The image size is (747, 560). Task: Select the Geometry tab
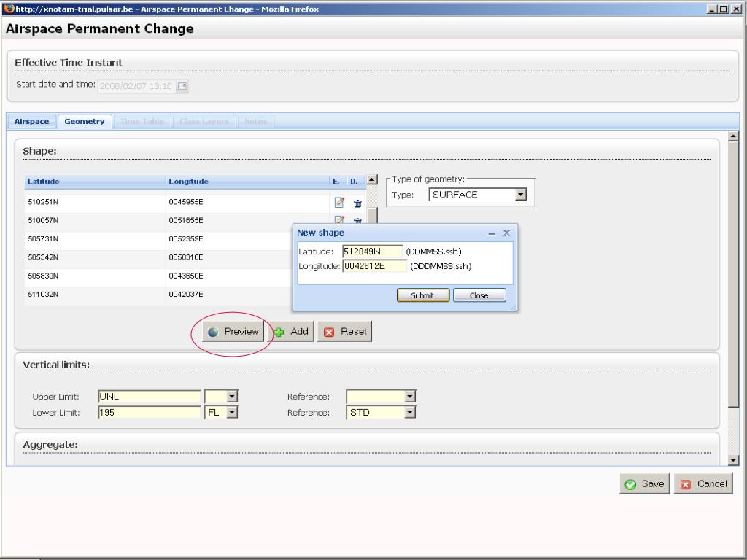[x=85, y=122]
